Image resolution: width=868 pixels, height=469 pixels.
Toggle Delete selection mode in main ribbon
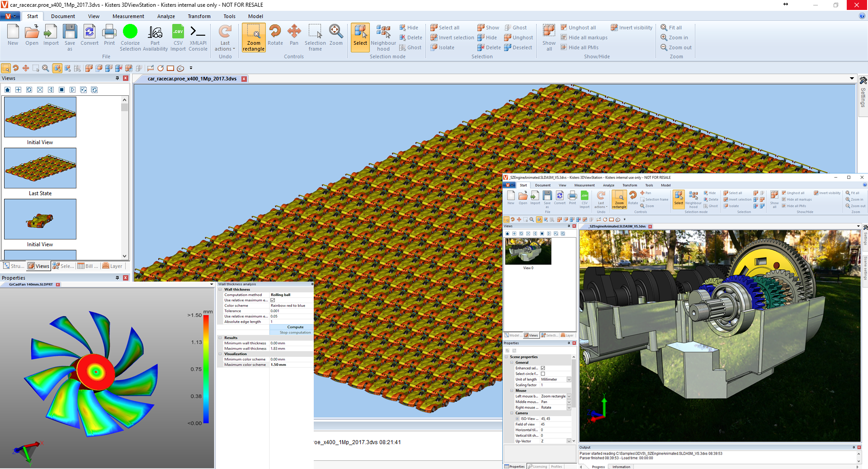click(410, 38)
